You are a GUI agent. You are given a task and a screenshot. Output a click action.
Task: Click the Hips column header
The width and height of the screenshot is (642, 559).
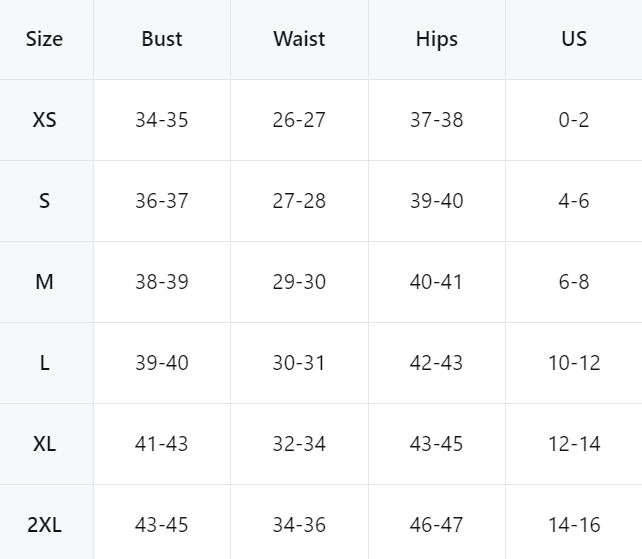436,39
